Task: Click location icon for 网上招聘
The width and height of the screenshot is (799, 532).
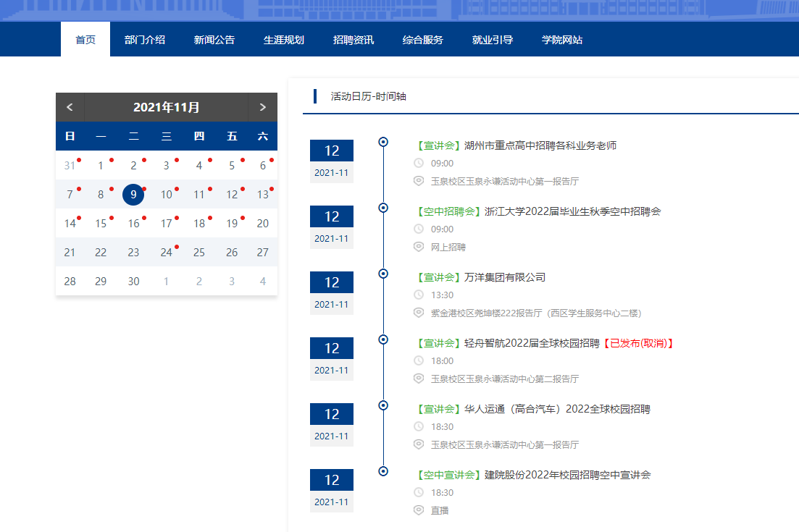Action: [x=419, y=247]
